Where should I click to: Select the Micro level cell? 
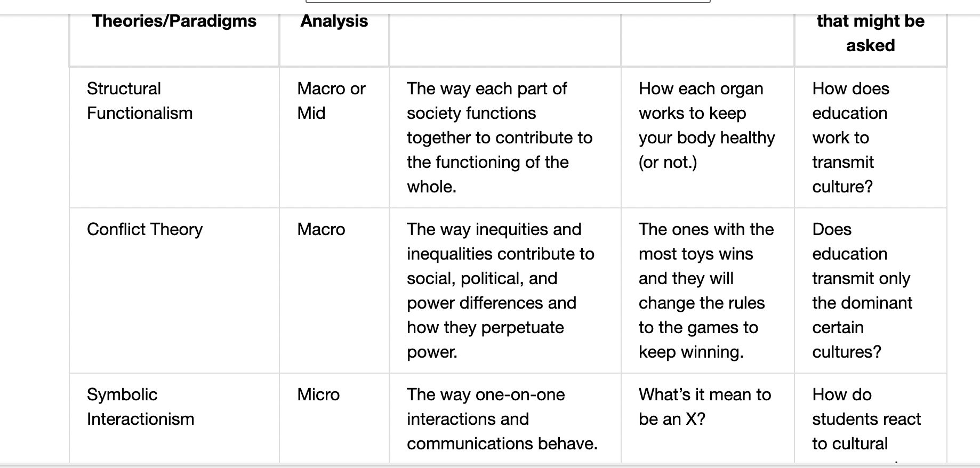334,418
